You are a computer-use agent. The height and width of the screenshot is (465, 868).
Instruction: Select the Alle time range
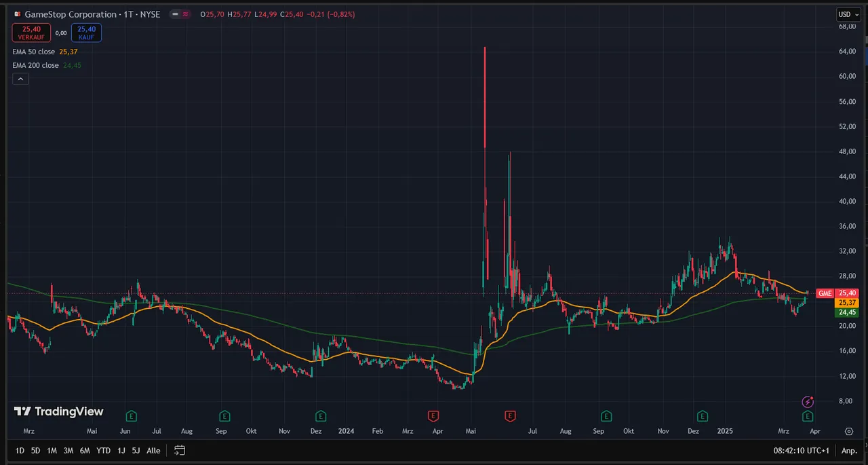154,450
